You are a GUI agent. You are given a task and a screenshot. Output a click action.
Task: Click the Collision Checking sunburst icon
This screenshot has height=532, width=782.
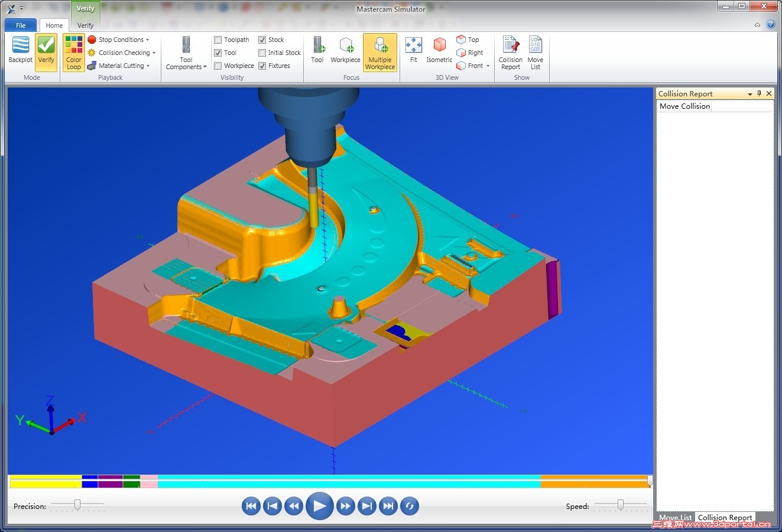pos(92,53)
